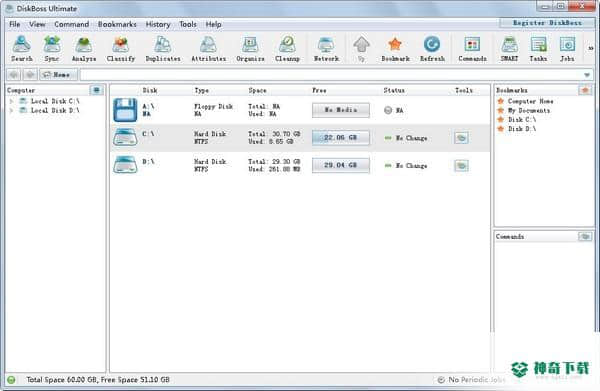Open the View menu

tap(37, 24)
